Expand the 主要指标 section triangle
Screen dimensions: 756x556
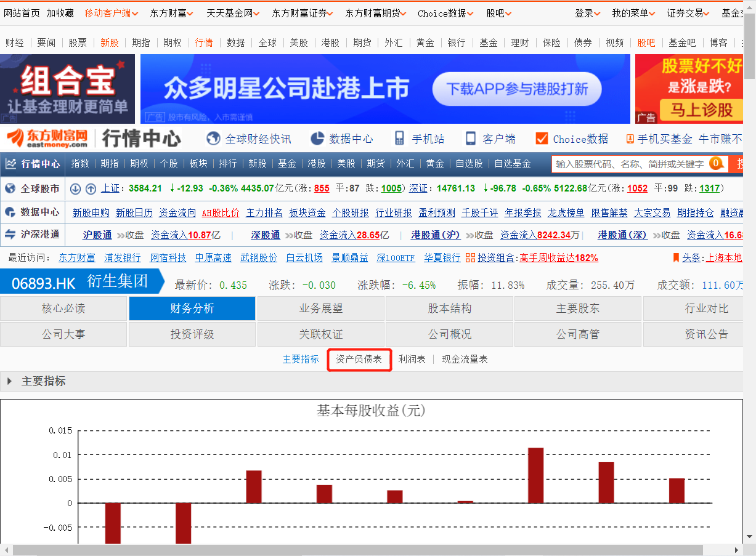[10, 381]
